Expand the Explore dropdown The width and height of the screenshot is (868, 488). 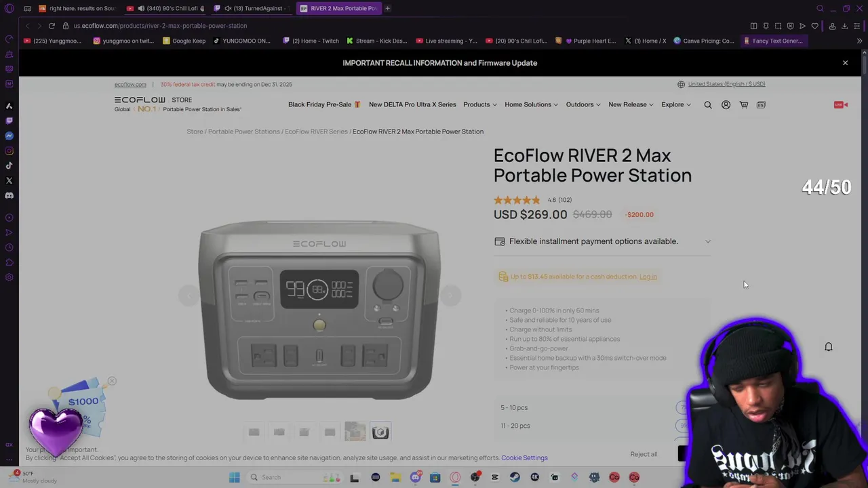pos(676,104)
